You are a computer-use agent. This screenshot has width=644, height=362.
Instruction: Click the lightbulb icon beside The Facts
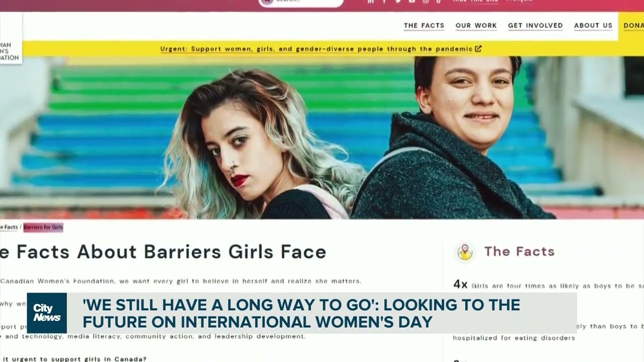[465, 252]
